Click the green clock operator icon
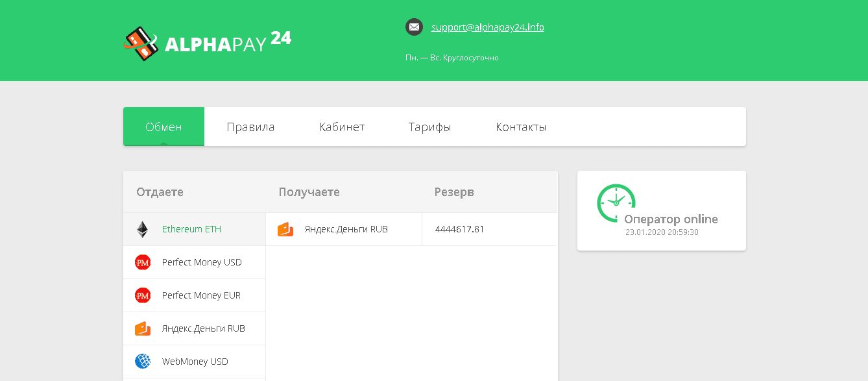This screenshot has height=381, width=868. pos(615,203)
